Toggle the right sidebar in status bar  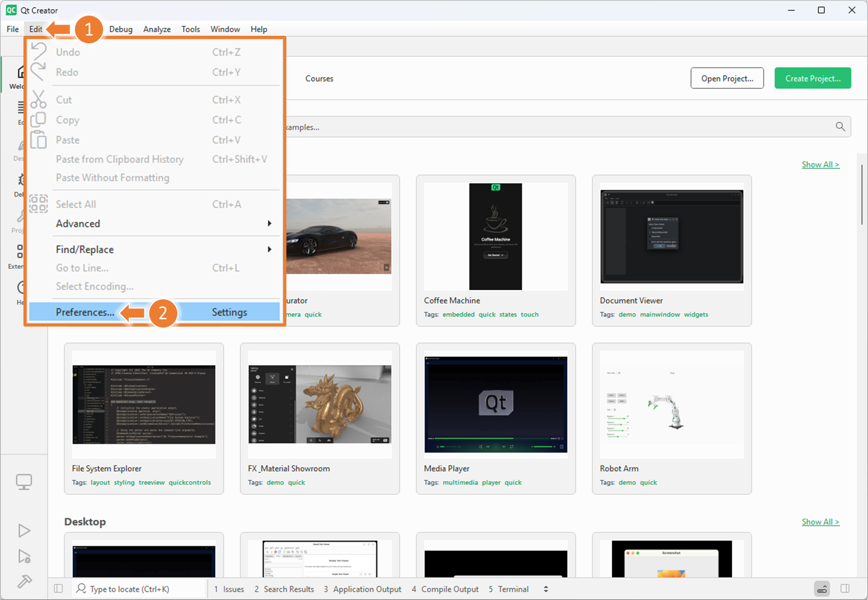coord(845,589)
